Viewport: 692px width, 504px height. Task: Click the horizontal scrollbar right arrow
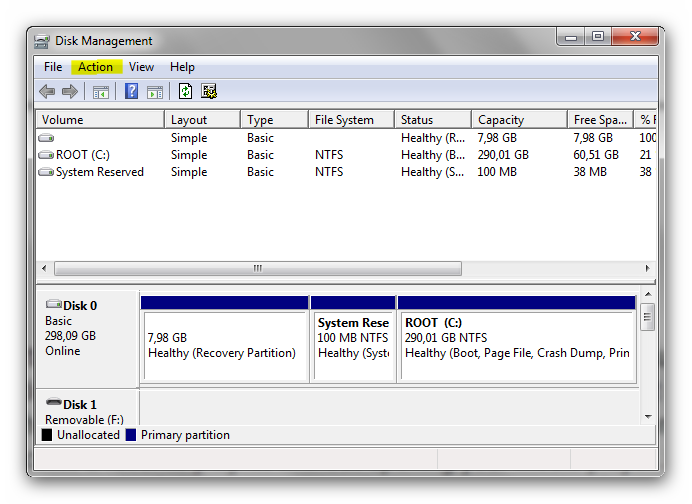[647, 268]
